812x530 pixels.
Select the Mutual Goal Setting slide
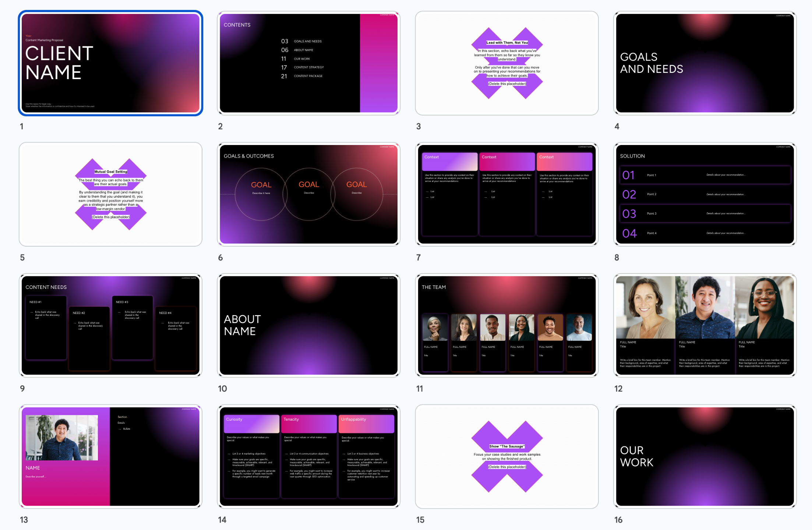coord(110,194)
